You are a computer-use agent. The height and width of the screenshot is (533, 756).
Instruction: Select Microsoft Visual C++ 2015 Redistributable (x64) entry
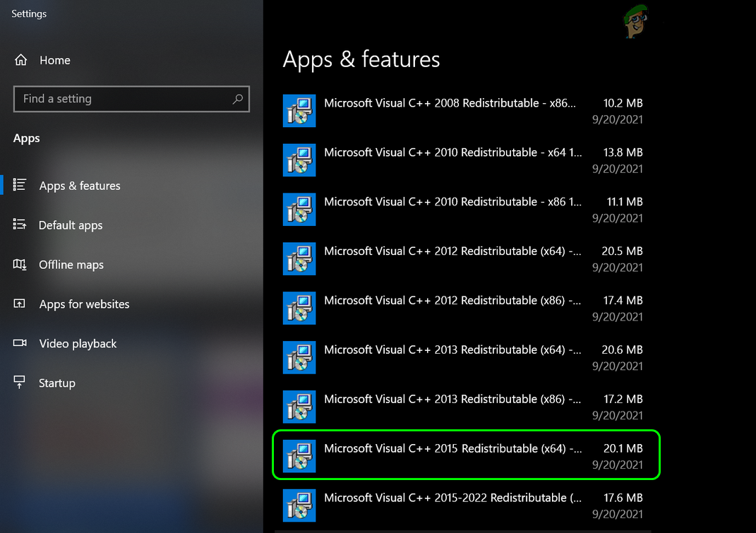[466, 455]
